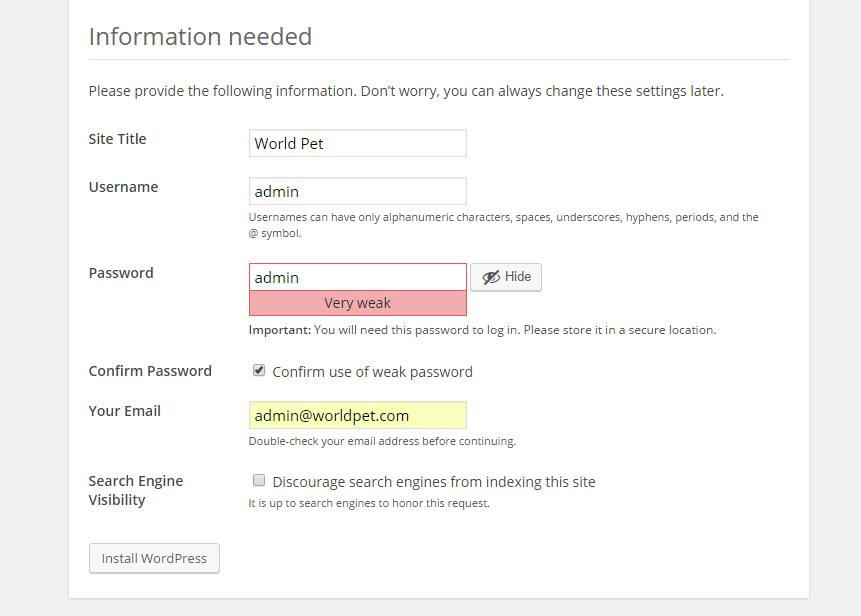Enable the Discourage search engines checkbox

pos(259,481)
